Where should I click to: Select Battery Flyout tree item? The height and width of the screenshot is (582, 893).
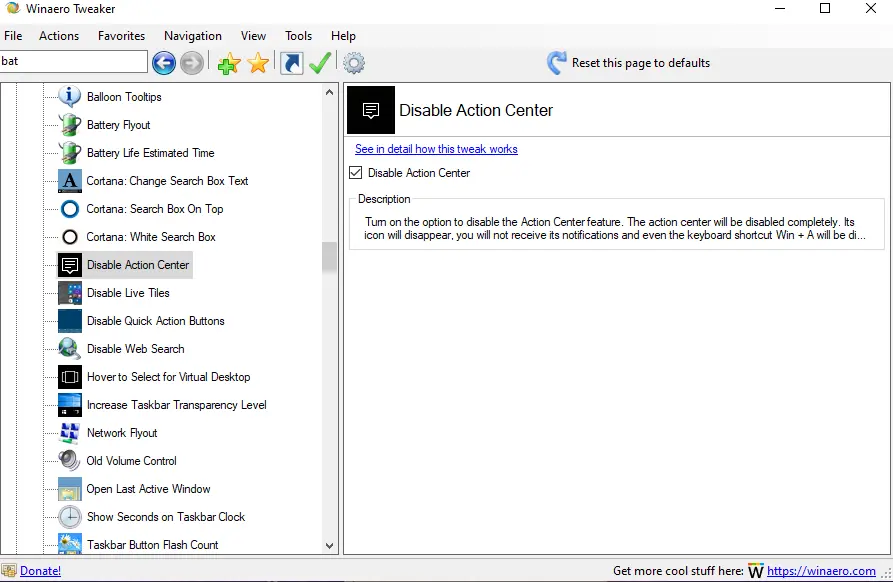point(118,125)
